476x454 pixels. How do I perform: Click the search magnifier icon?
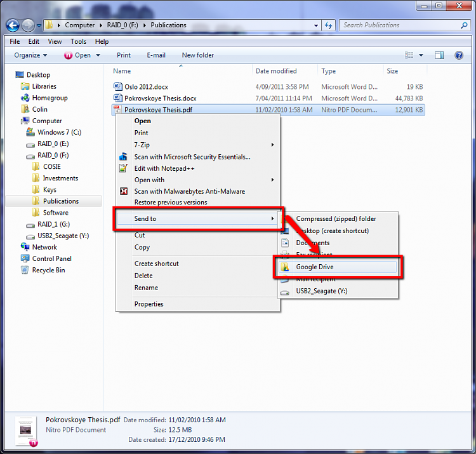coord(464,25)
